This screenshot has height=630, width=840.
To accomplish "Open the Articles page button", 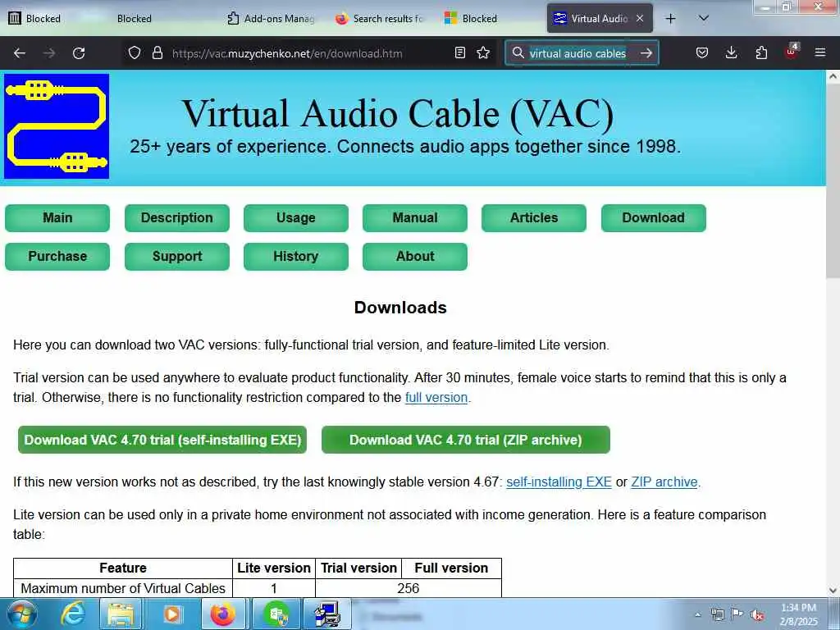I will (533, 218).
